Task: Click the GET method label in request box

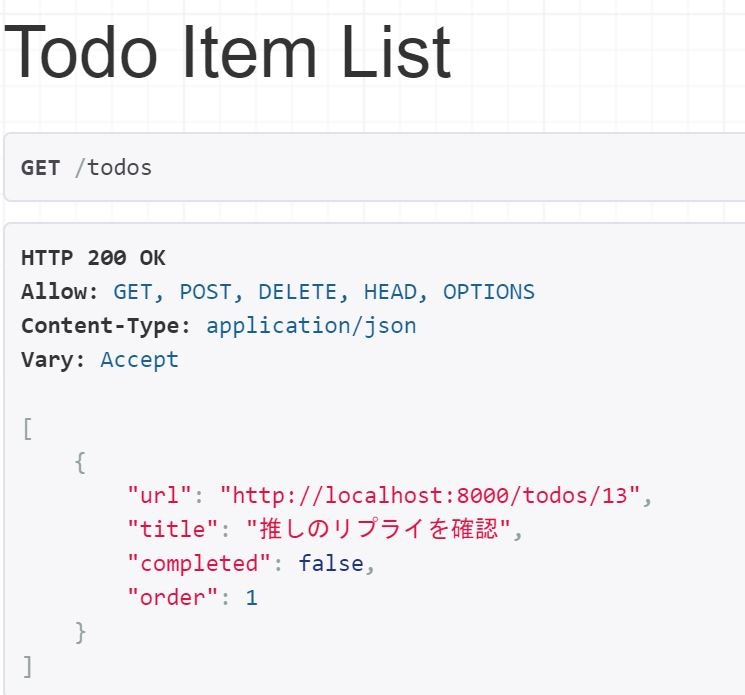Action: pyautogui.click(x=40, y=168)
